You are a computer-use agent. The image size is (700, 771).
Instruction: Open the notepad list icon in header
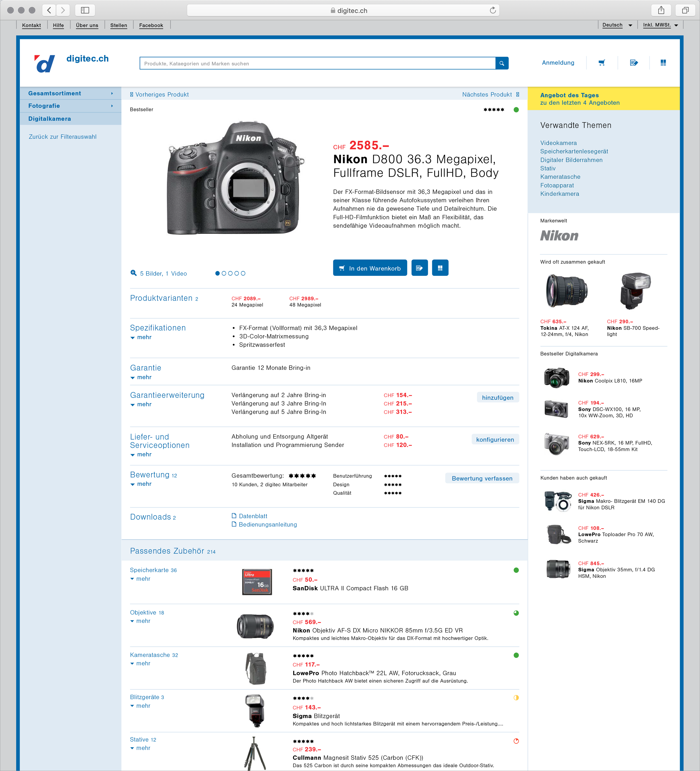tap(633, 63)
